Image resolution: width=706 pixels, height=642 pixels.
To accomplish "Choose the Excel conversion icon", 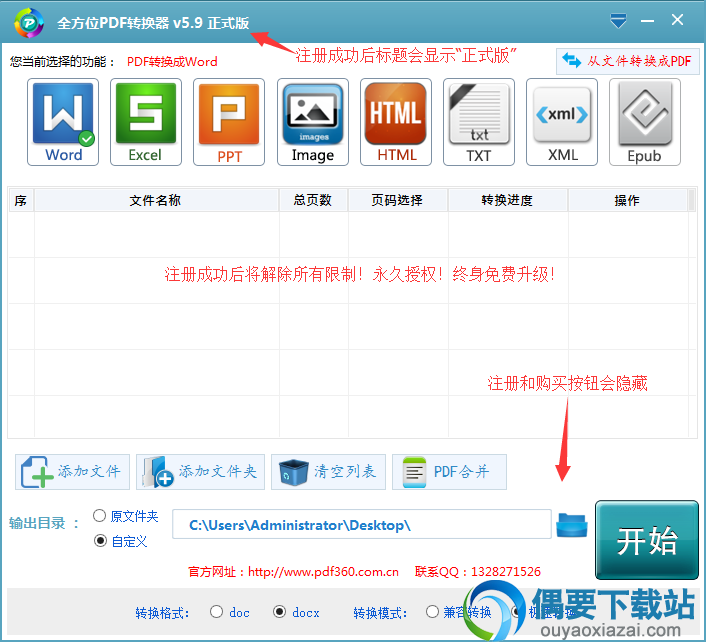I will click(x=146, y=122).
